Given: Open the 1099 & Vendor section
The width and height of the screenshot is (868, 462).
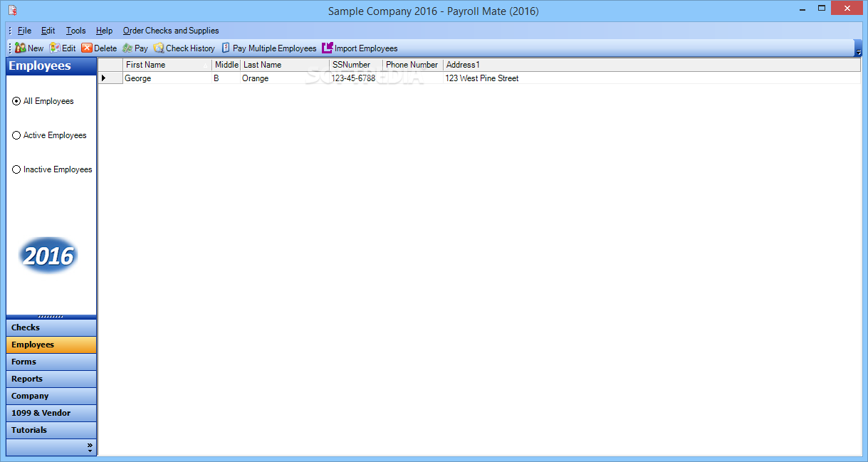Looking at the screenshot, I should coord(51,413).
